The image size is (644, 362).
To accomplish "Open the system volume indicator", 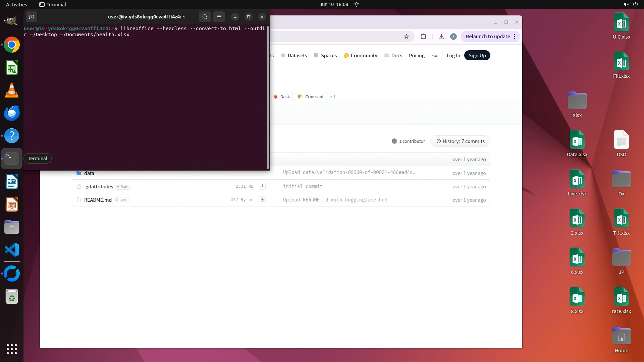I will [x=626, y=4].
